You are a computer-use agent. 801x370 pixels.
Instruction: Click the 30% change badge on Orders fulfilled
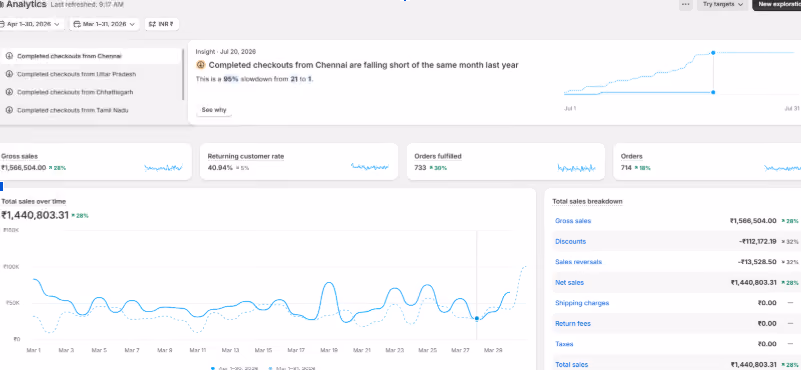coord(437,168)
